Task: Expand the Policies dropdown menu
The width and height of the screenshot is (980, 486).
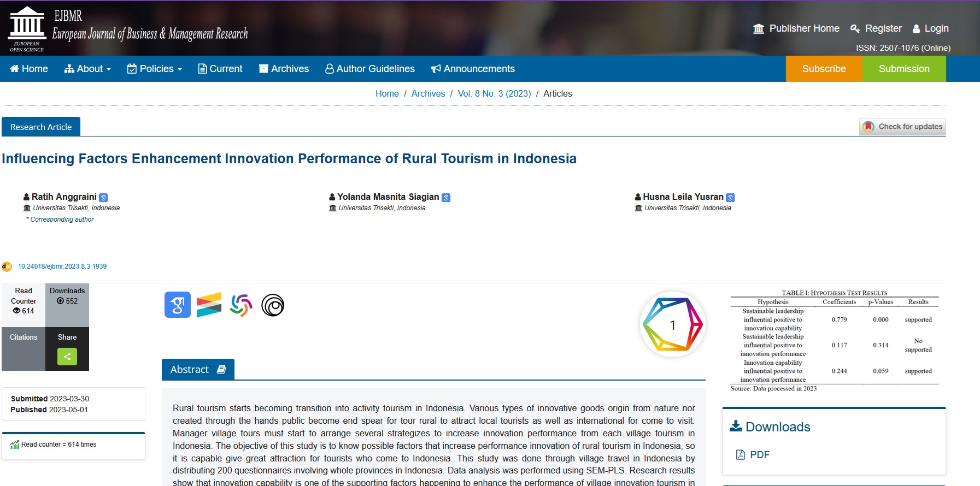Action: click(x=155, y=69)
